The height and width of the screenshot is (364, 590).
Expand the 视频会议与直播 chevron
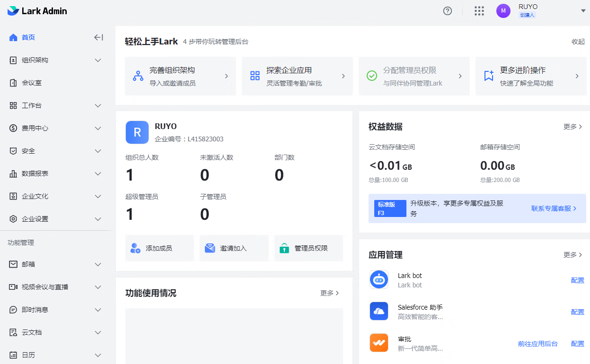coord(98,287)
